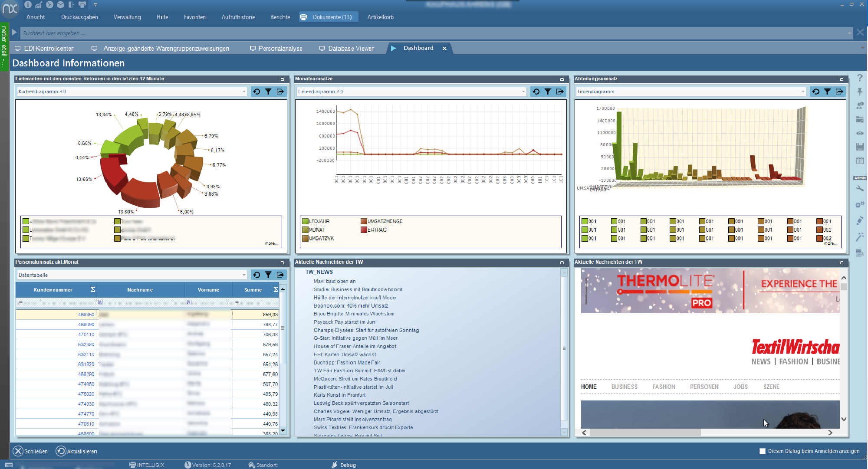This screenshot has height=469, width=868.
Task: Click the UMSATZMENGE legend color swatch
Action: [x=364, y=221]
